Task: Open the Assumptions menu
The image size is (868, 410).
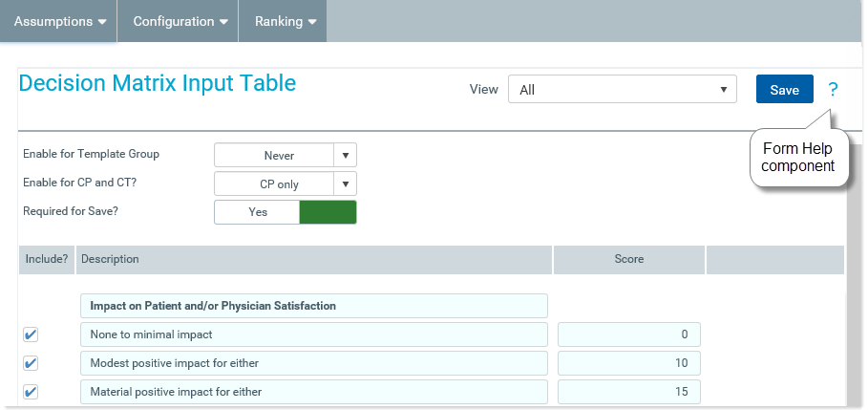Action: [59, 21]
